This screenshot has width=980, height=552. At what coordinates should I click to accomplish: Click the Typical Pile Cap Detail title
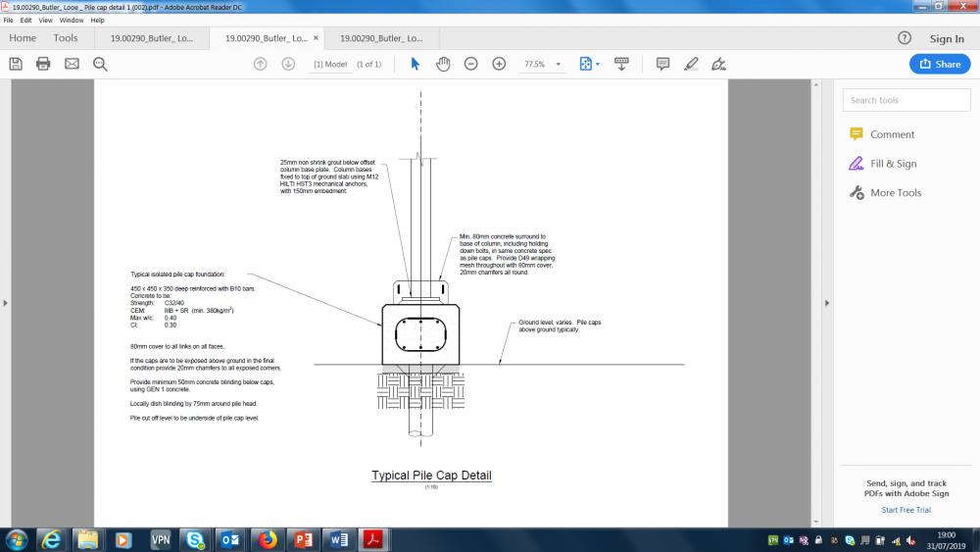click(x=431, y=476)
